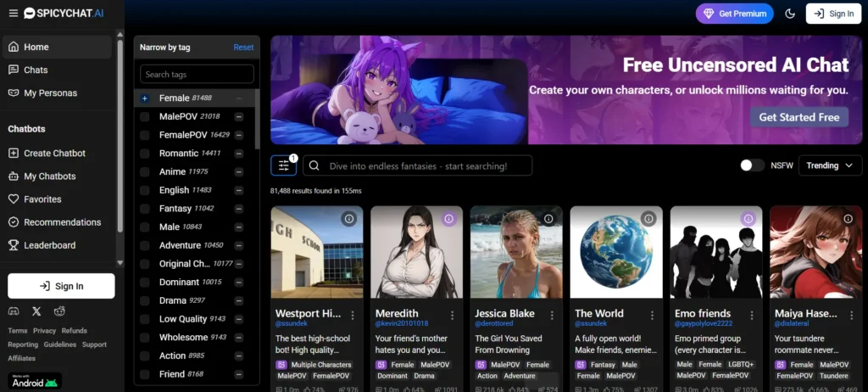868x392 pixels.
Task: Click the Works with Android badge
Action: click(x=34, y=380)
